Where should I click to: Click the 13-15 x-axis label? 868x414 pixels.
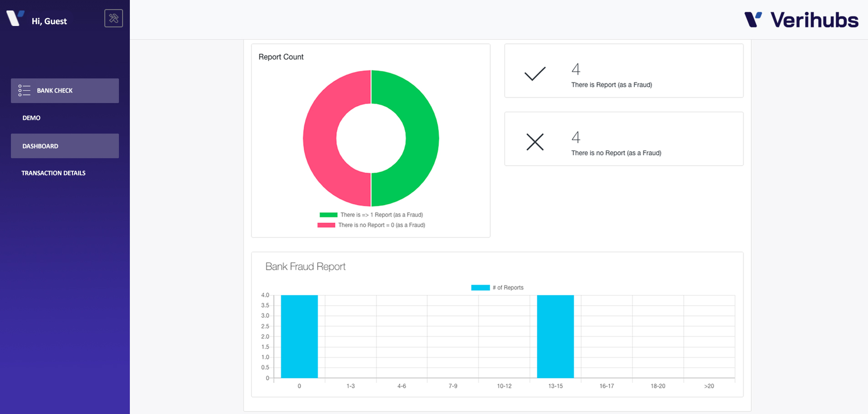[x=555, y=386]
